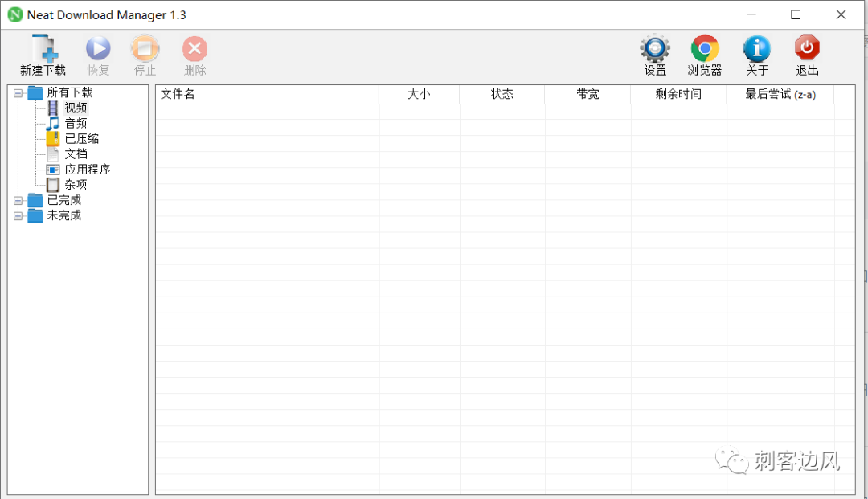This screenshot has width=868, height=499.
Task: Click the 退出 exit power icon
Action: coord(807,47)
